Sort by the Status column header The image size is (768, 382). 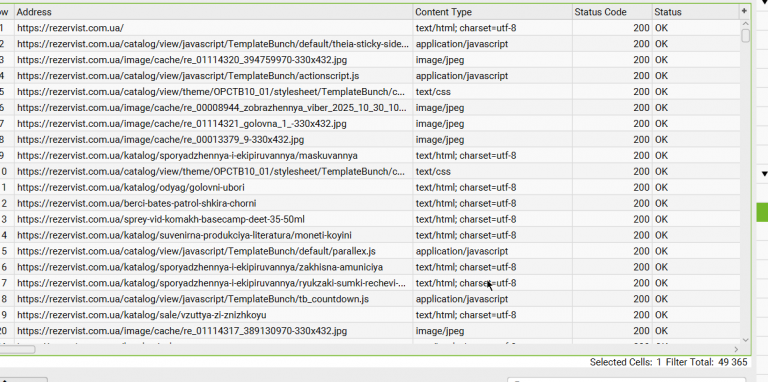click(x=696, y=12)
